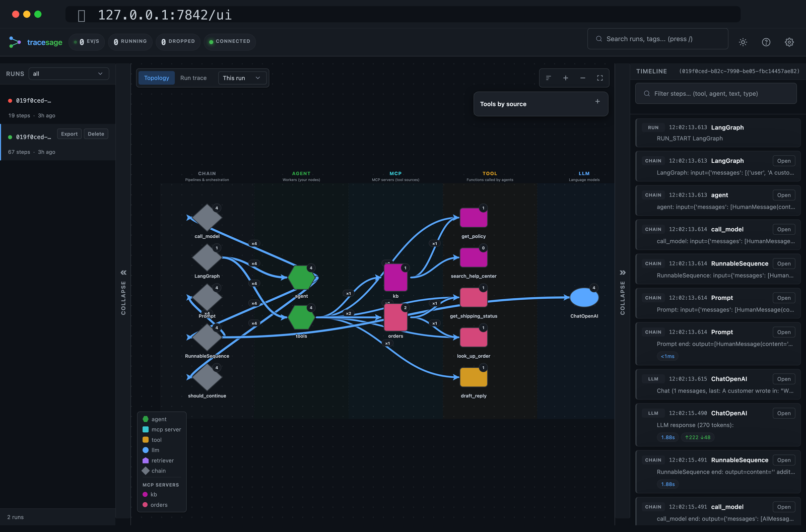Select the draft_reply tool node
Image resolution: width=806 pixels, height=532 pixels.
474,377
